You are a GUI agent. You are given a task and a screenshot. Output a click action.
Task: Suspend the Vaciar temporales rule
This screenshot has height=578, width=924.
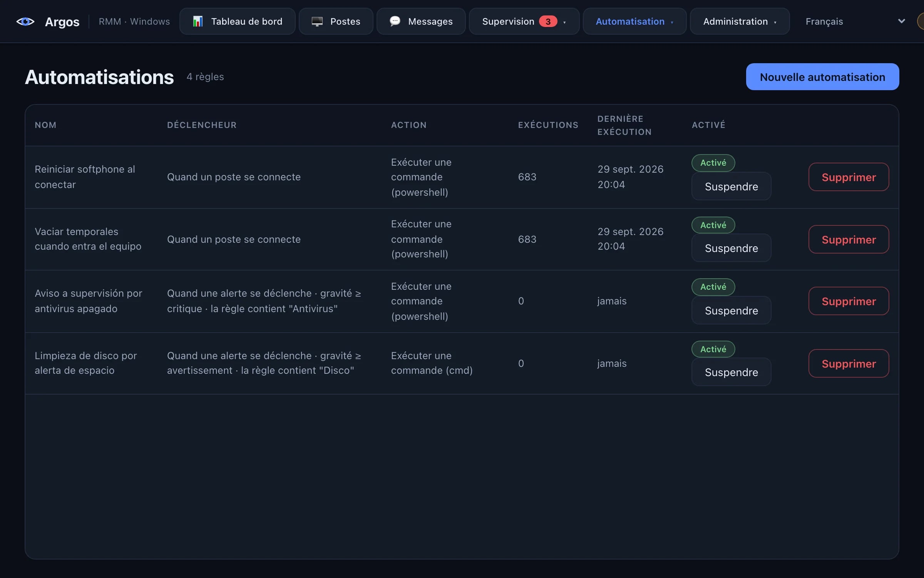(x=731, y=248)
